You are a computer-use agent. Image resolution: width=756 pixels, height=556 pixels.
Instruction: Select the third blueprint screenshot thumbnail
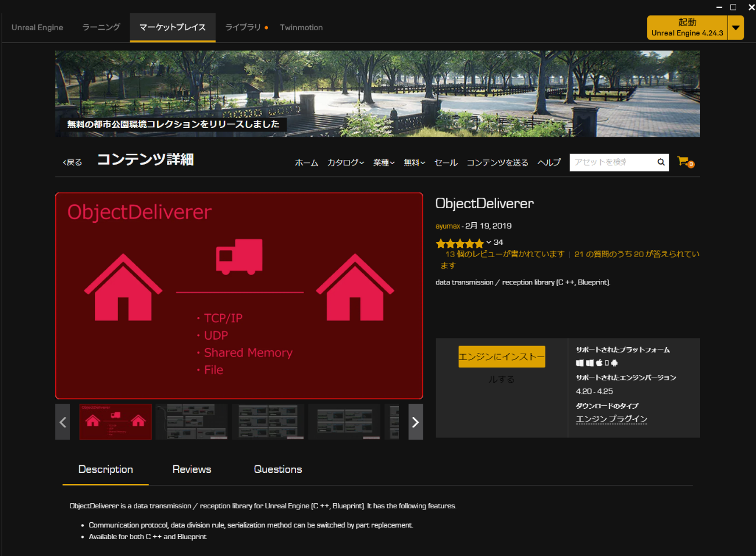[268, 422]
